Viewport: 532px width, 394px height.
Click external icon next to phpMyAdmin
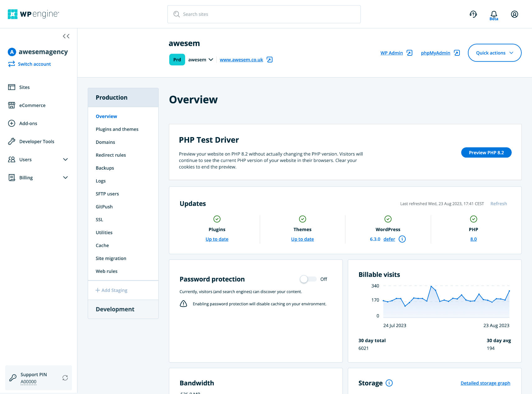457,53
